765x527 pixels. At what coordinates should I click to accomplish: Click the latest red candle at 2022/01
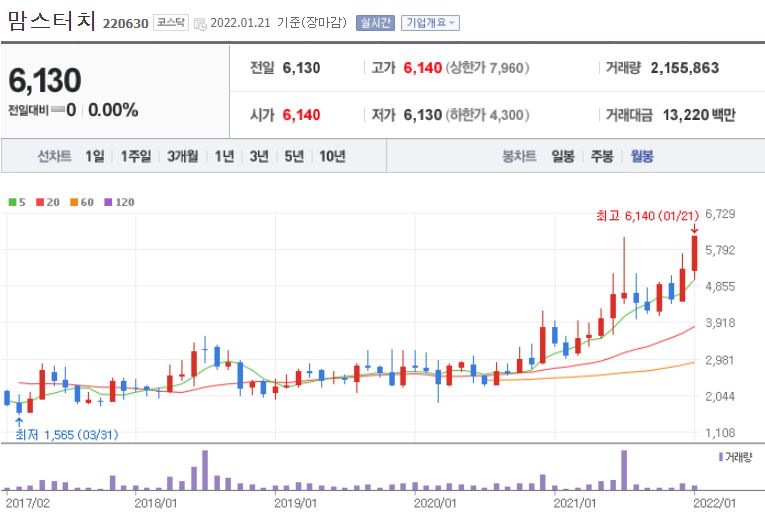point(694,253)
